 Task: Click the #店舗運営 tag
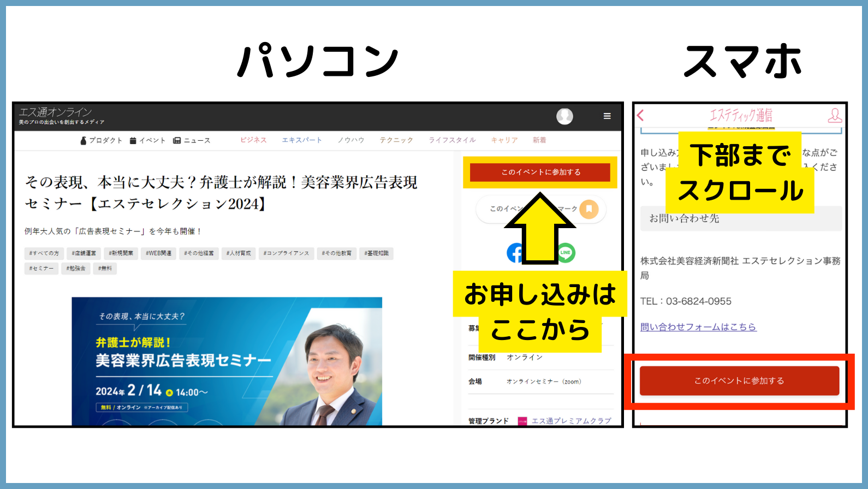84,253
